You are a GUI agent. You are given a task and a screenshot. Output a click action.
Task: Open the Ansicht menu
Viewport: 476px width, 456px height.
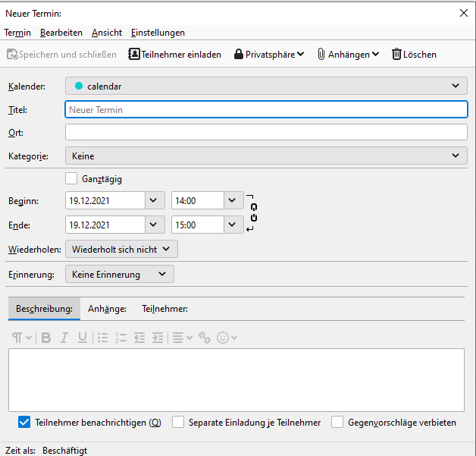(x=107, y=33)
